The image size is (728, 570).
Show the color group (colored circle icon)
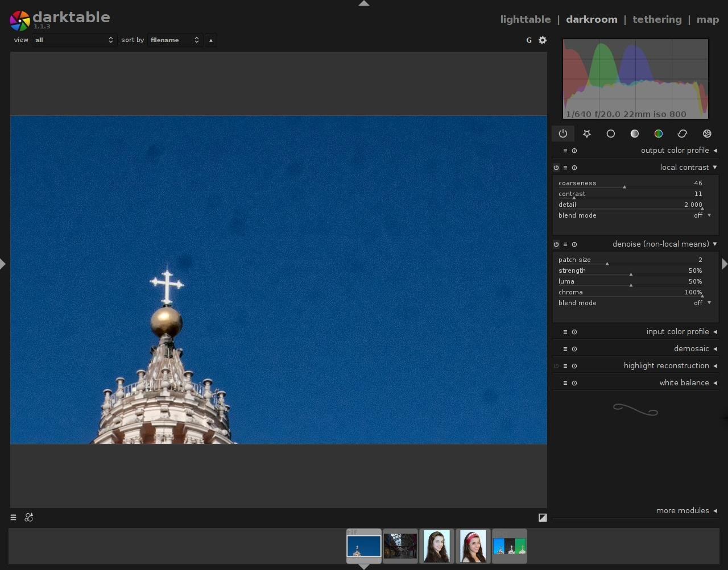659,134
